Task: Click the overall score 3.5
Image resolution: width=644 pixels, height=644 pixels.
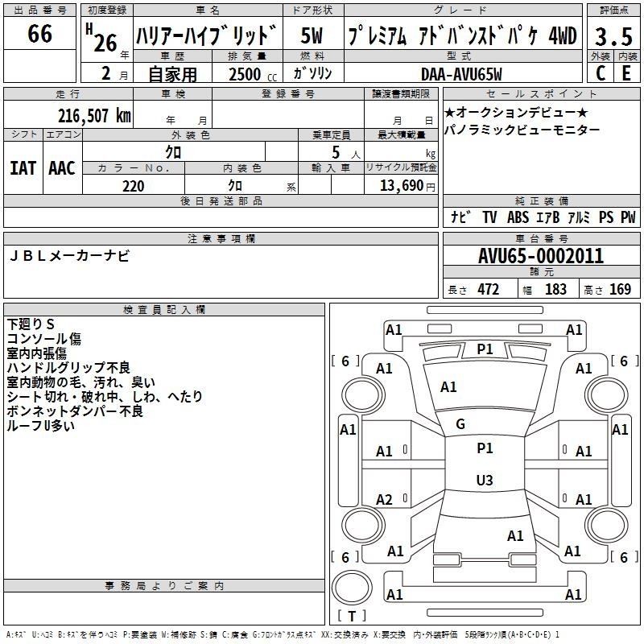Action: (613, 36)
